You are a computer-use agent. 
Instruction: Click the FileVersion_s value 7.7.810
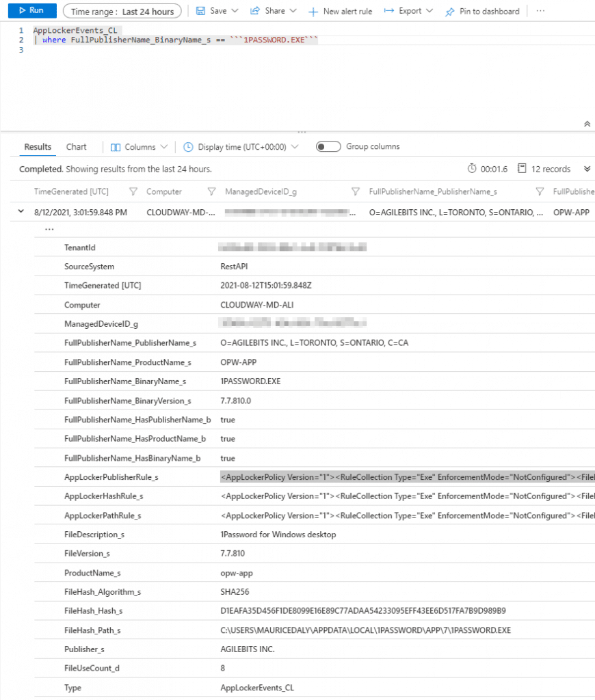pyautogui.click(x=233, y=554)
